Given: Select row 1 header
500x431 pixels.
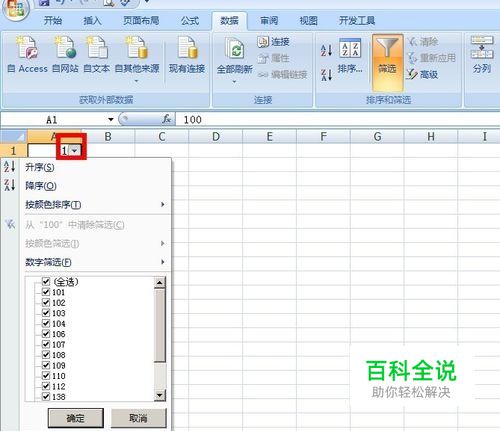Looking at the screenshot, I should pos(13,151).
